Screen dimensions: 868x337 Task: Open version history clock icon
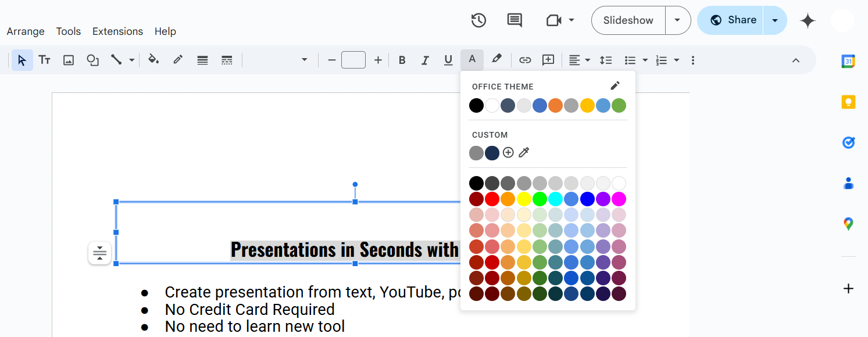478,20
